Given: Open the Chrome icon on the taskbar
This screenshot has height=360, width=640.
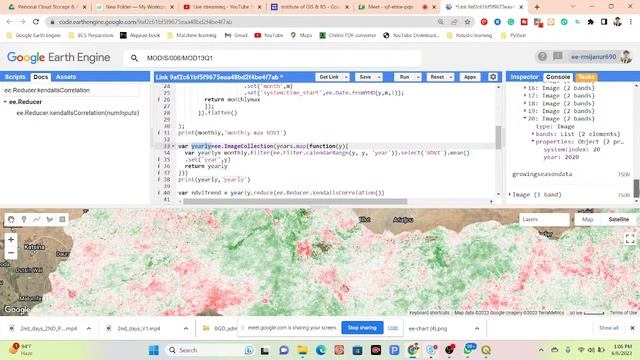Looking at the screenshot, I should click(413, 350).
